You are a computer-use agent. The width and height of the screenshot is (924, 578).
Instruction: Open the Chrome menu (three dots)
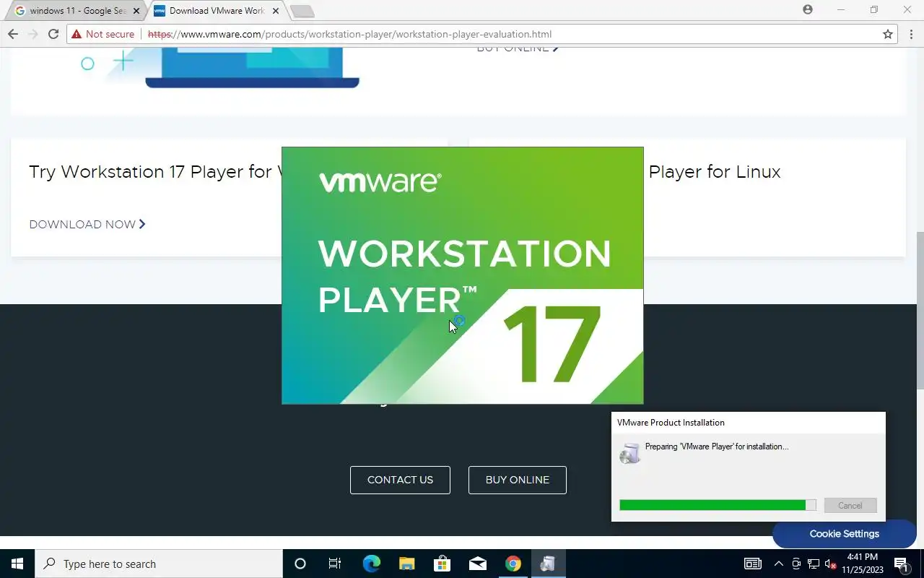[x=912, y=34]
